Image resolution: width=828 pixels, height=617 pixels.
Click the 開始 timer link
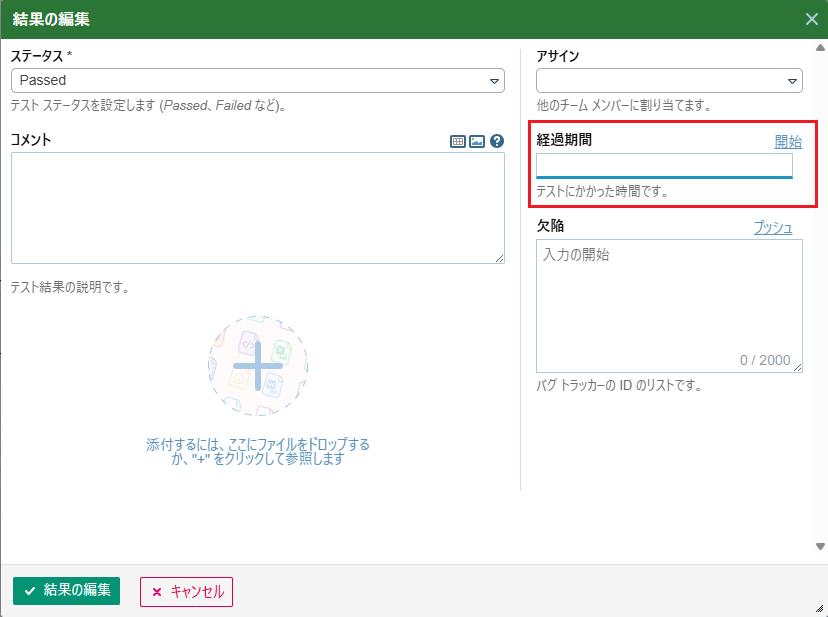[788, 142]
